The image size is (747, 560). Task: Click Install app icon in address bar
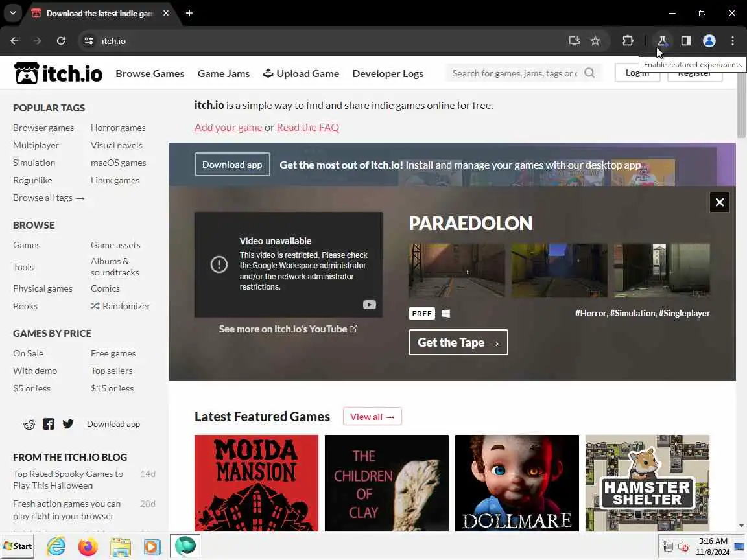(575, 41)
